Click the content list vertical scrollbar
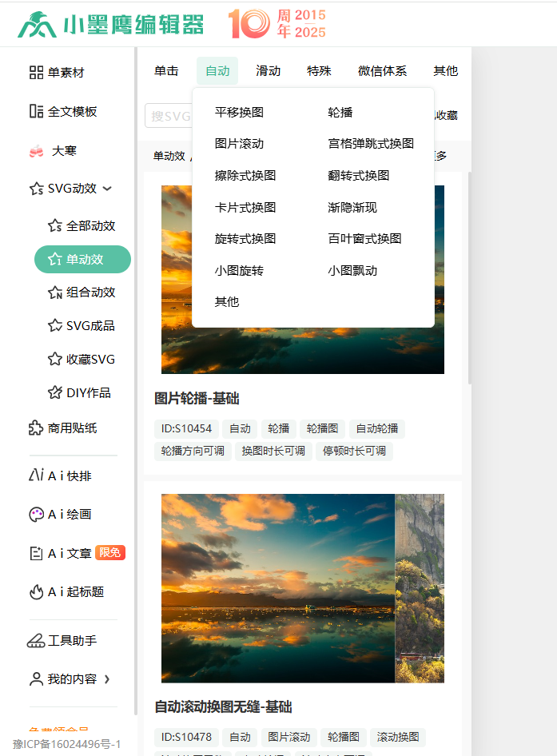557x756 pixels. [470, 278]
